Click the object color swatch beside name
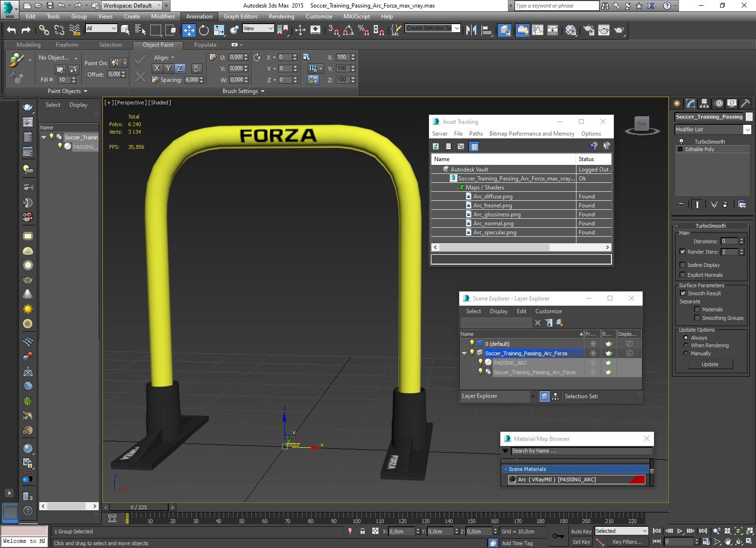 [749, 117]
